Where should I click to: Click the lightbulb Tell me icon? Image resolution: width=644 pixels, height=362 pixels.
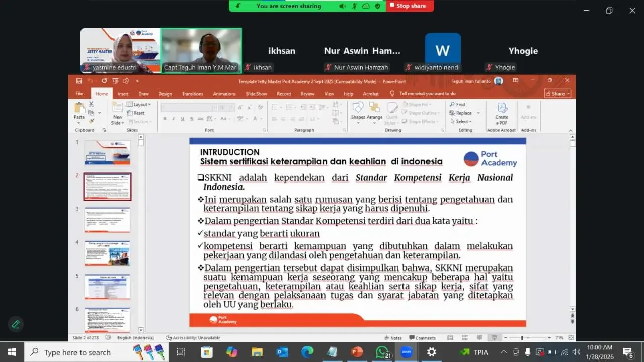tap(392, 94)
